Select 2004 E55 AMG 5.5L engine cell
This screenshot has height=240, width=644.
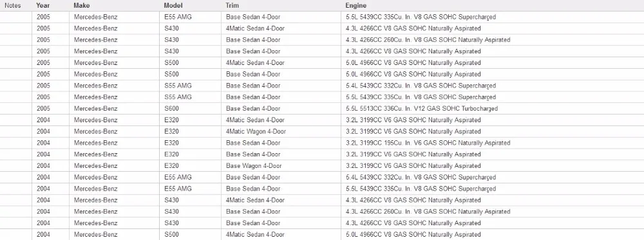pos(493,189)
